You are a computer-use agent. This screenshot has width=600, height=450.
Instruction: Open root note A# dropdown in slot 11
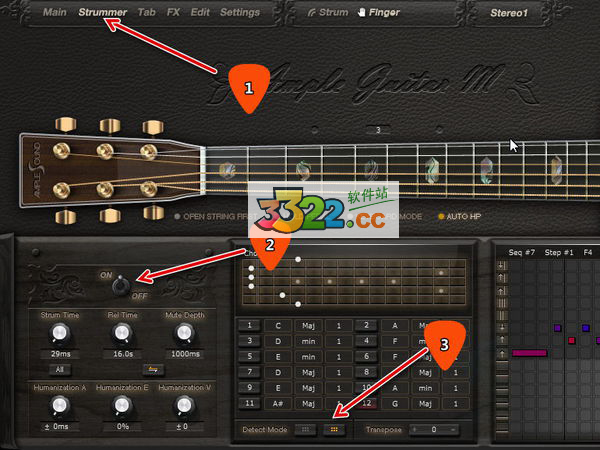278,403
